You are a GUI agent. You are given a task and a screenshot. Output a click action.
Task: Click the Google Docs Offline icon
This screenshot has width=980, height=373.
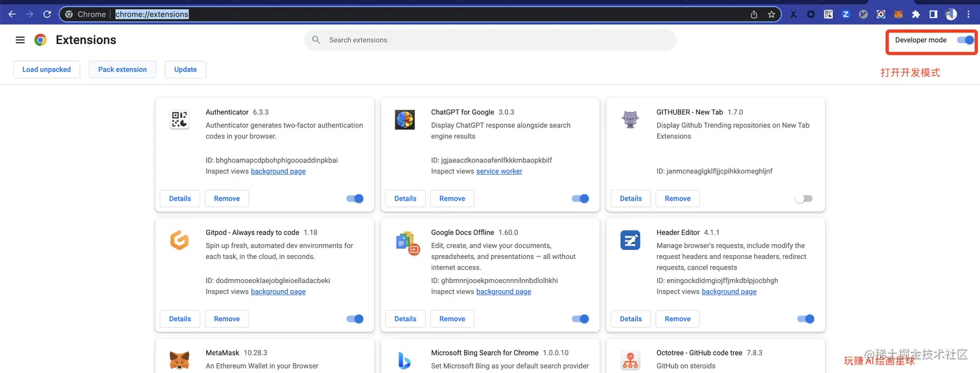click(x=407, y=243)
